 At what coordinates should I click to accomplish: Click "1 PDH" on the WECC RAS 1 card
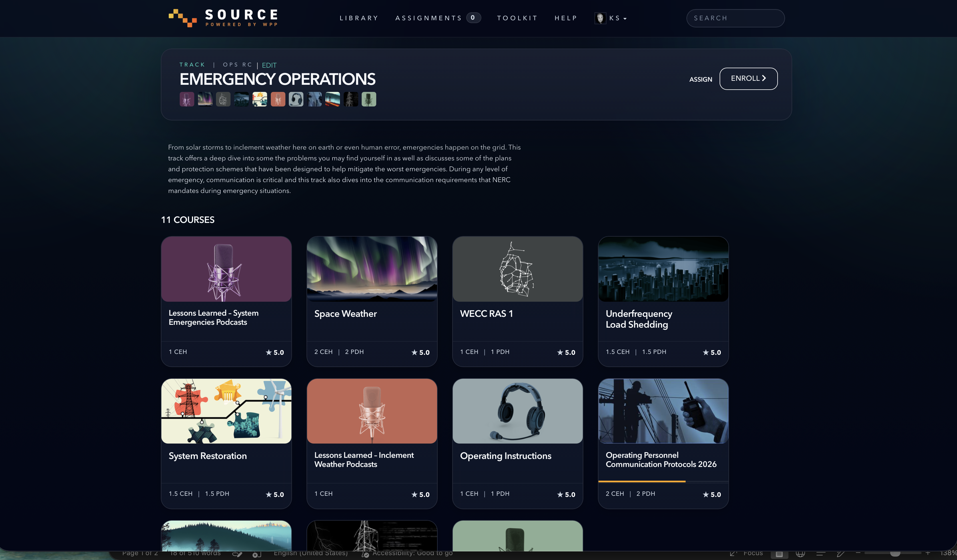500,352
